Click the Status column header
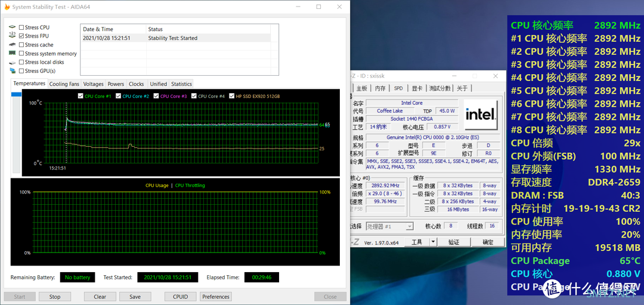This screenshot has width=644, height=305. point(208,29)
